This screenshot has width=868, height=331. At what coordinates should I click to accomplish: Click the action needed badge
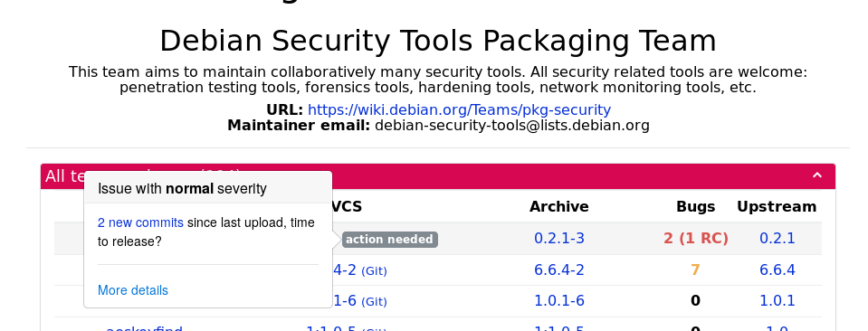(x=390, y=240)
